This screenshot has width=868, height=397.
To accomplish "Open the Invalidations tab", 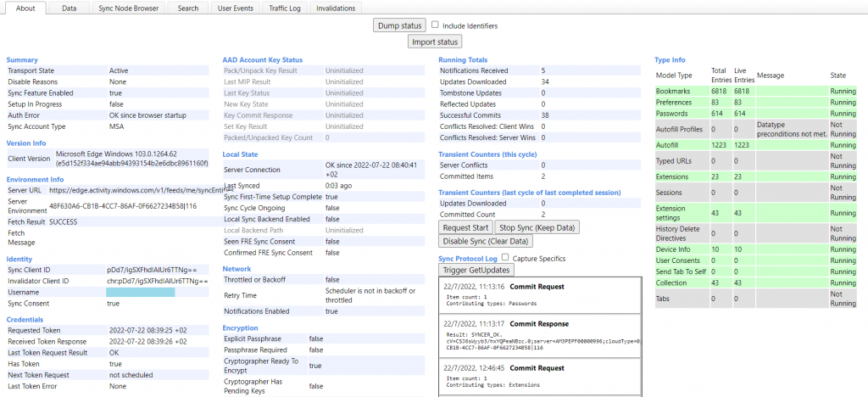I will [x=336, y=8].
